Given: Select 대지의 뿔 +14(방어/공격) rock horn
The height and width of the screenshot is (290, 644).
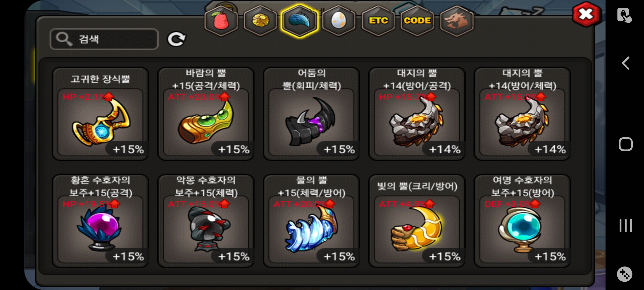Looking at the screenshot, I should coord(417,114).
